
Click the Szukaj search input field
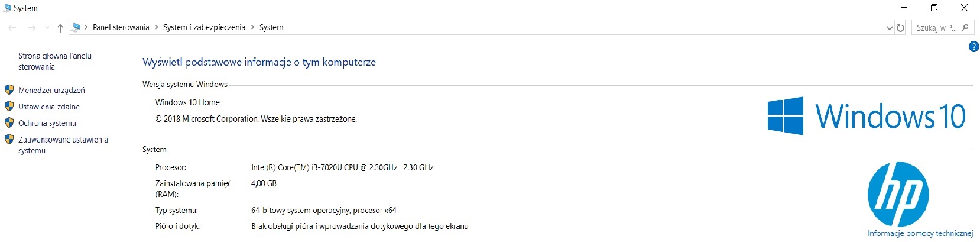click(x=936, y=28)
